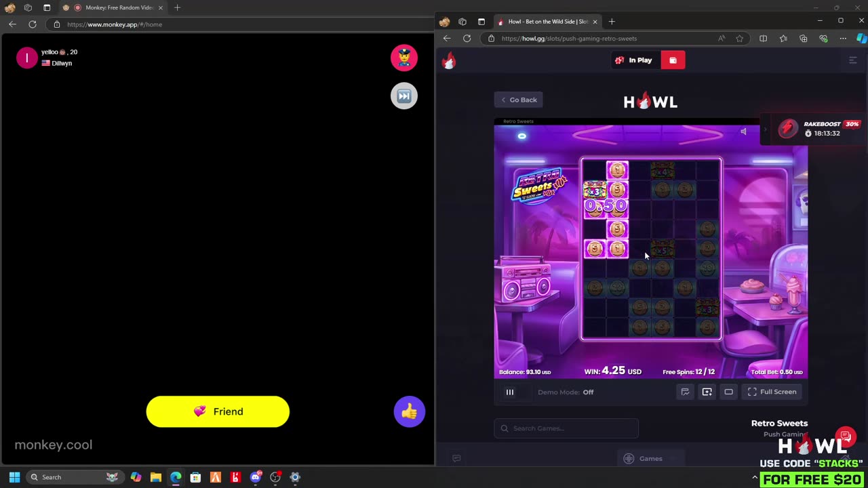Viewport: 868px width, 488px height.
Task: Open the Windows Start menu
Action: click(14, 477)
